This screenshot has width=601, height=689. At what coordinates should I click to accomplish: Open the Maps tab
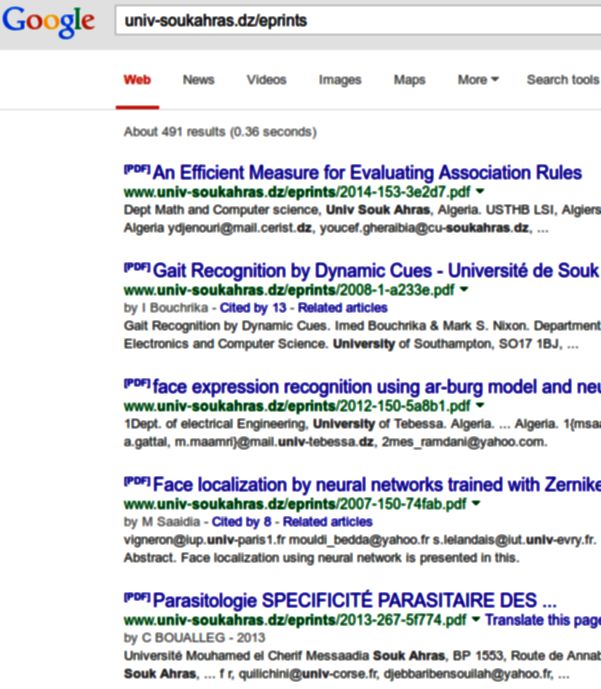(x=409, y=80)
